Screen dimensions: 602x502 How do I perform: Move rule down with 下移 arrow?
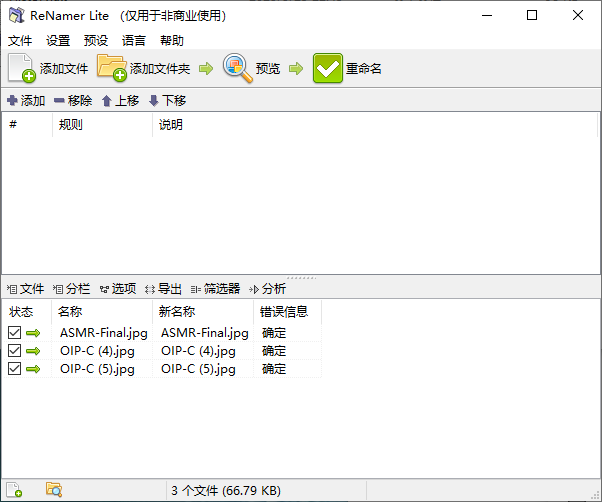tap(154, 101)
